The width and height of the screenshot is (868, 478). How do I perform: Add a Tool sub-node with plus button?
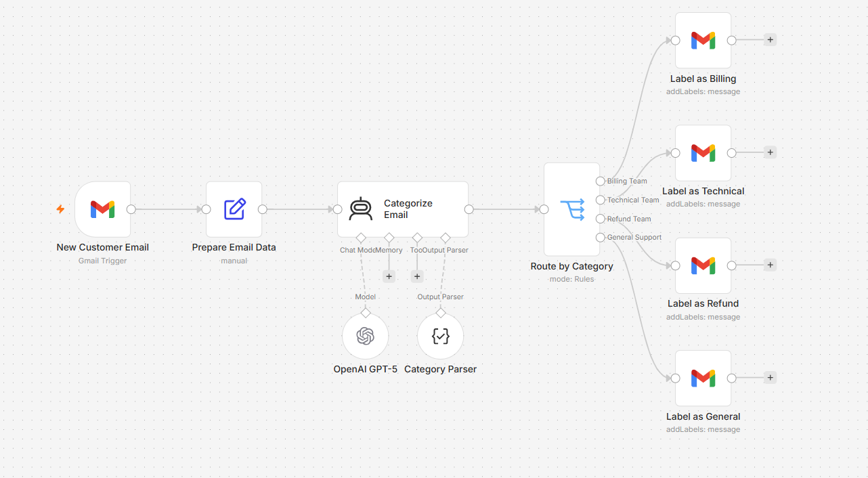[417, 276]
